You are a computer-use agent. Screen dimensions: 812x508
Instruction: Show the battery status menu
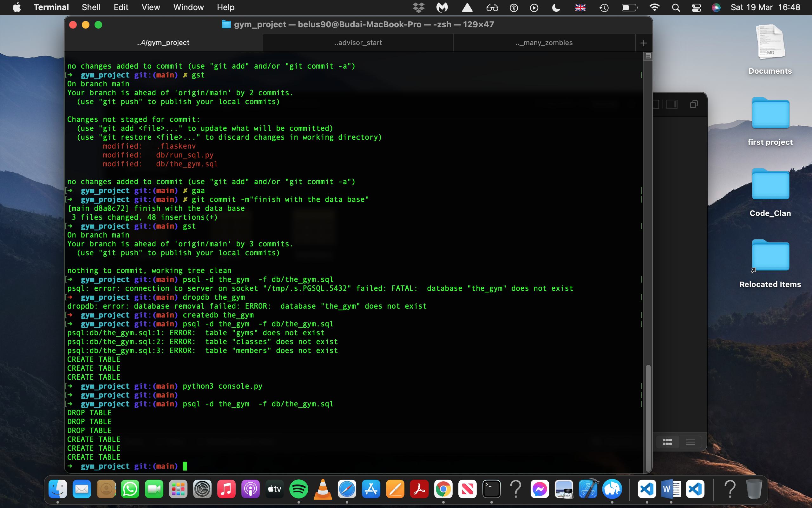coord(629,7)
